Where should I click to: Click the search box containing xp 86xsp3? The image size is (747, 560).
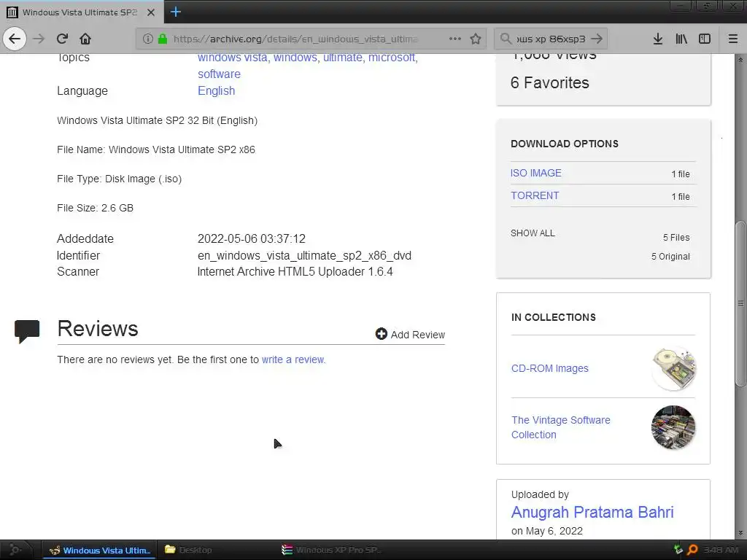coord(551,39)
